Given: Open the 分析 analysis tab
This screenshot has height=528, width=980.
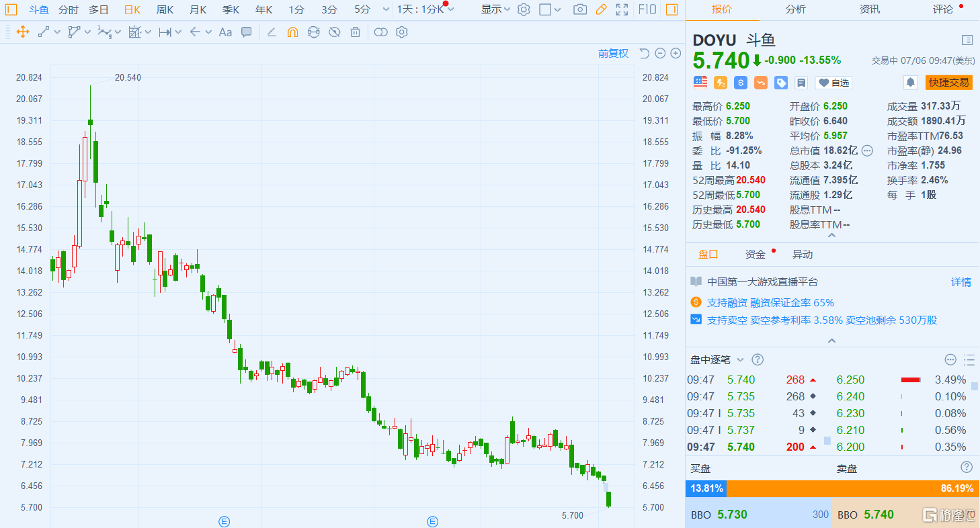Looking at the screenshot, I should (795, 9).
